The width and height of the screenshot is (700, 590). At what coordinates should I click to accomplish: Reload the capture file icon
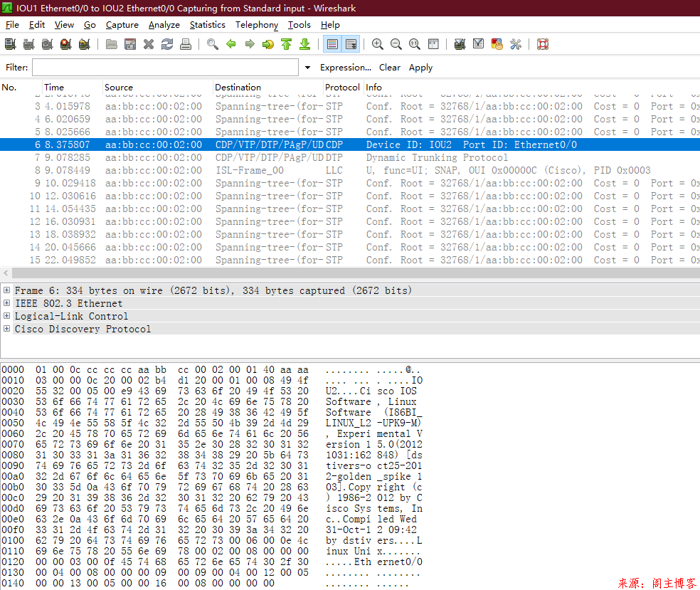[x=167, y=44]
